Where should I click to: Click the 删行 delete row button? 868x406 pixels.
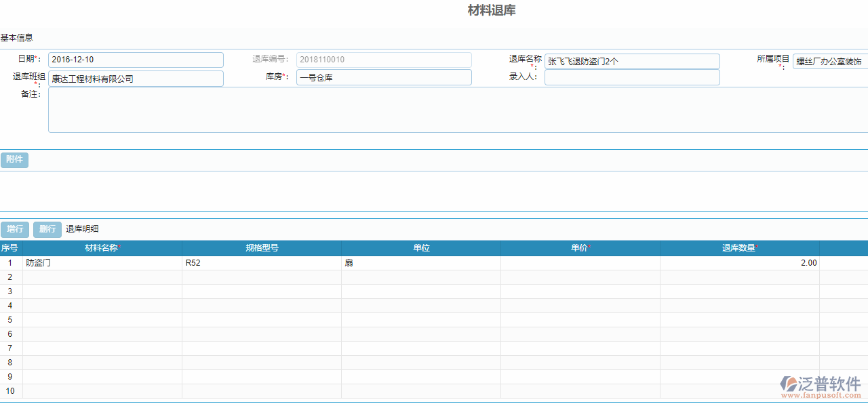click(47, 229)
